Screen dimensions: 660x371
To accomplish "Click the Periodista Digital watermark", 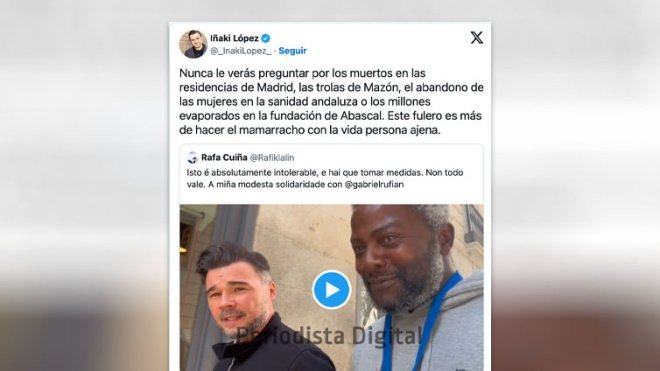I will 330,336.
